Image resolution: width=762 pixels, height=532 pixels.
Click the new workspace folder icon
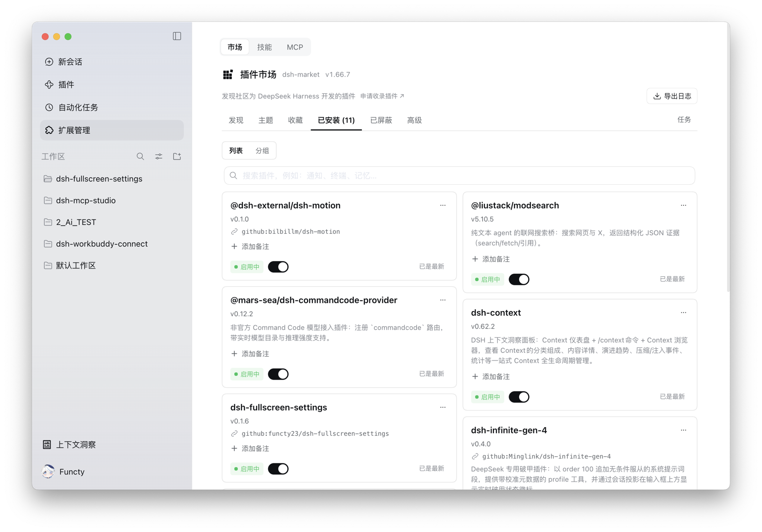177,156
